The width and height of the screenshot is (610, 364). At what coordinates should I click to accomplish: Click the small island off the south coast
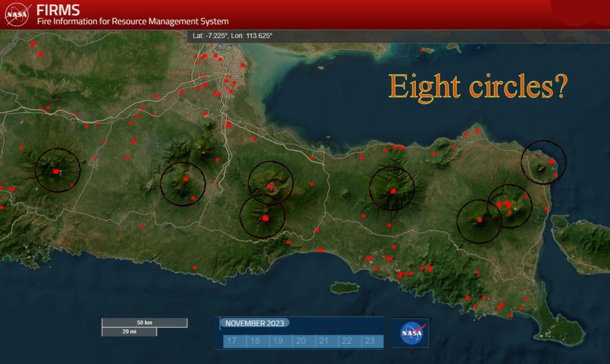click(x=347, y=288)
